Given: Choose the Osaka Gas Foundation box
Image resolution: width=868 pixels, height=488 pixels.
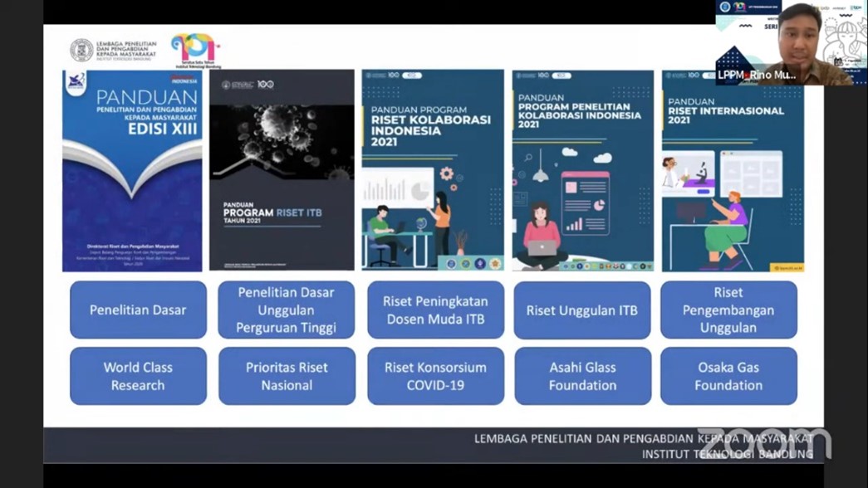Looking at the screenshot, I should pyautogui.click(x=728, y=377).
